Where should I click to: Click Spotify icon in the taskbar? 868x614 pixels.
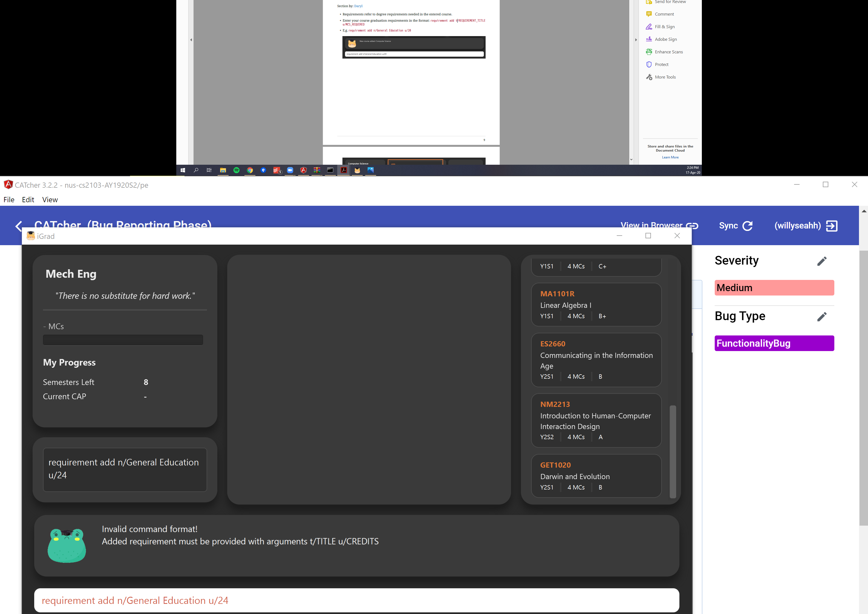click(237, 170)
